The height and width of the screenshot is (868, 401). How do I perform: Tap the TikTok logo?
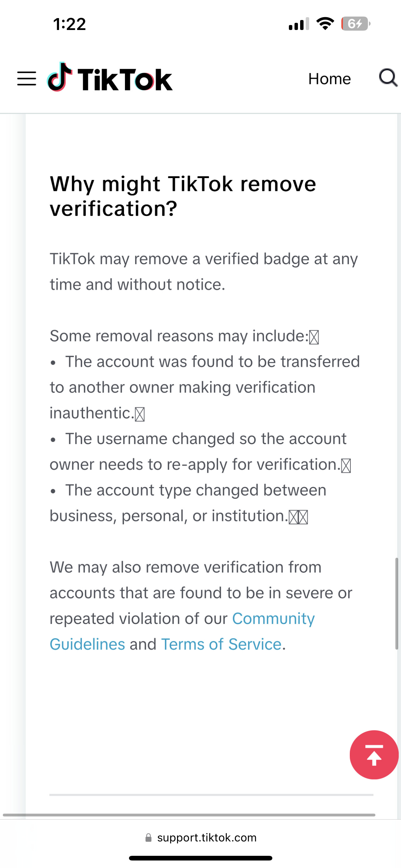point(110,77)
